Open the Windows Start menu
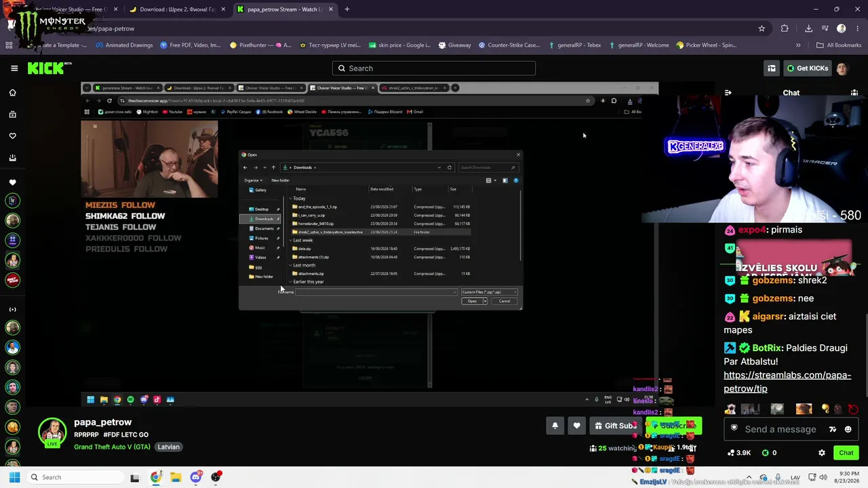868x488 pixels. pos(14,477)
